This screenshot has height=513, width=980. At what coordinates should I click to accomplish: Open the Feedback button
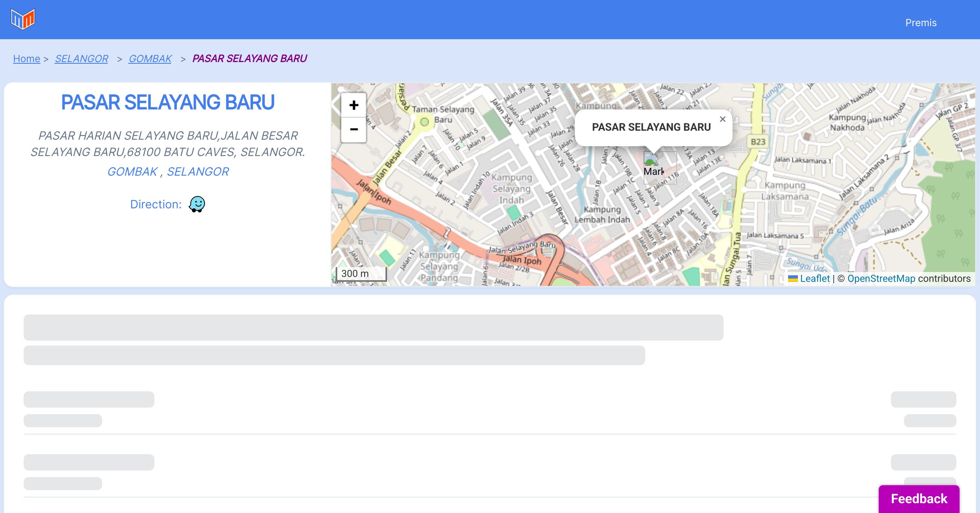coord(919,499)
